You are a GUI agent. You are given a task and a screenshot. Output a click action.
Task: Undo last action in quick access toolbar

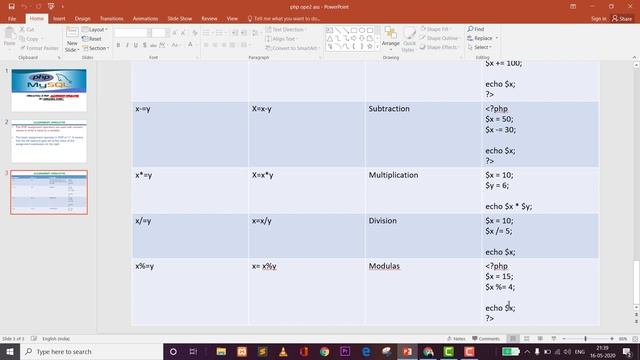[24, 7]
